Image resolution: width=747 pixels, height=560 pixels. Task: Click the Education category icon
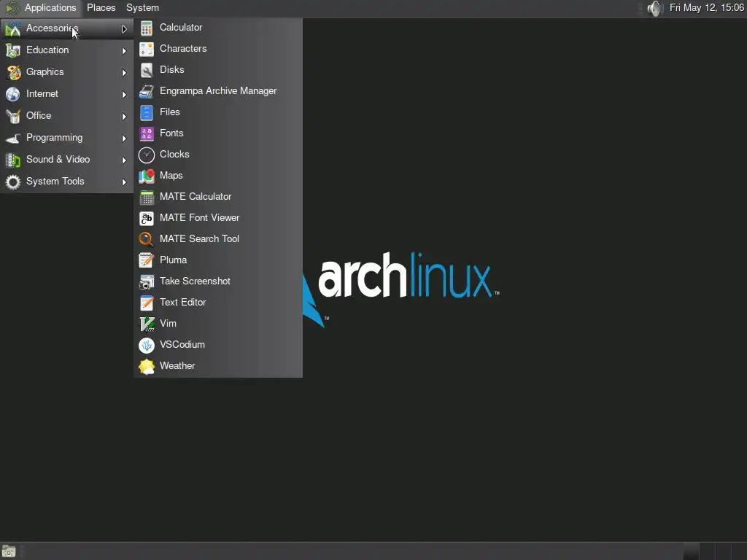click(x=13, y=50)
